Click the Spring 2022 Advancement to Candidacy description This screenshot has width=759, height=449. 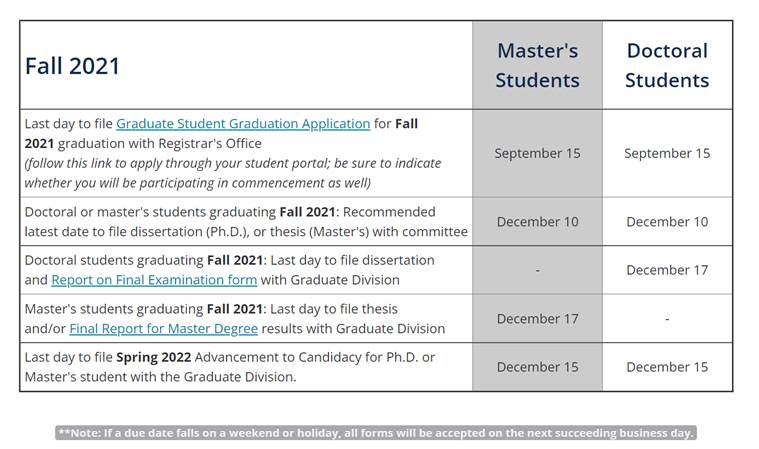tap(230, 367)
